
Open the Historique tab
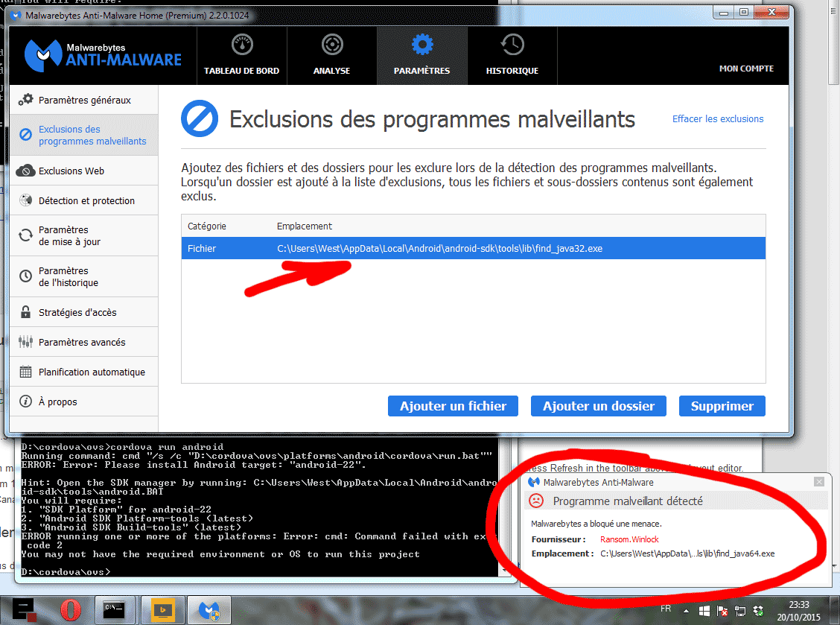[x=512, y=56]
